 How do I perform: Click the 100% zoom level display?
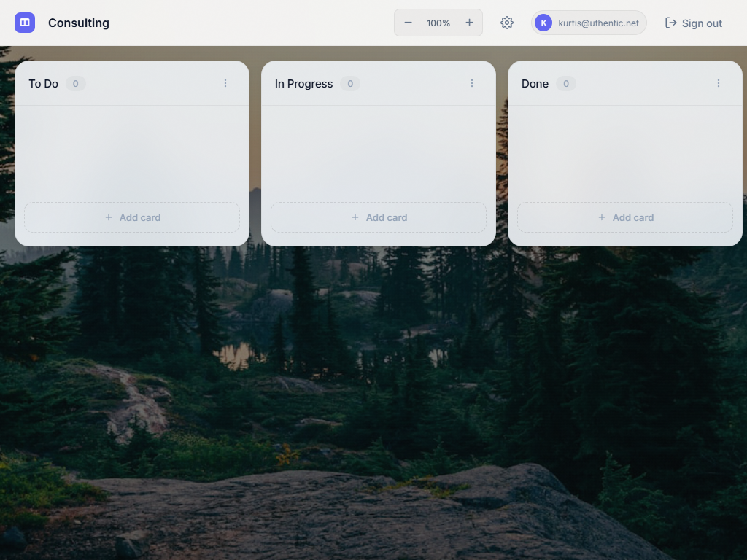click(438, 23)
